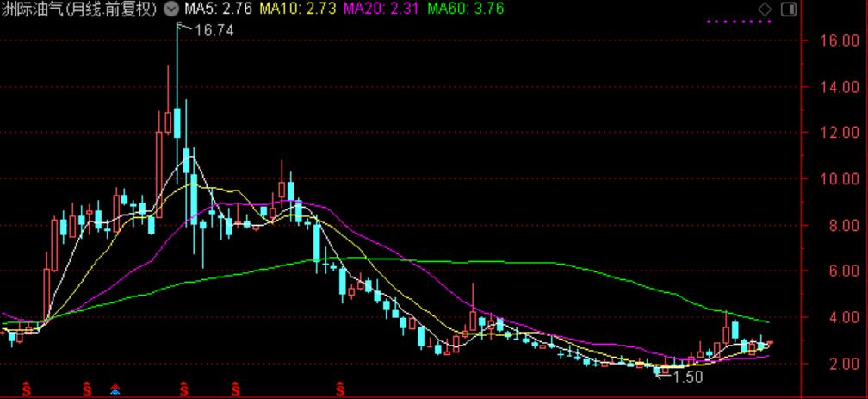Click the MA60: 3.76 indicator label
This screenshot has height=399, width=868.
[466, 9]
